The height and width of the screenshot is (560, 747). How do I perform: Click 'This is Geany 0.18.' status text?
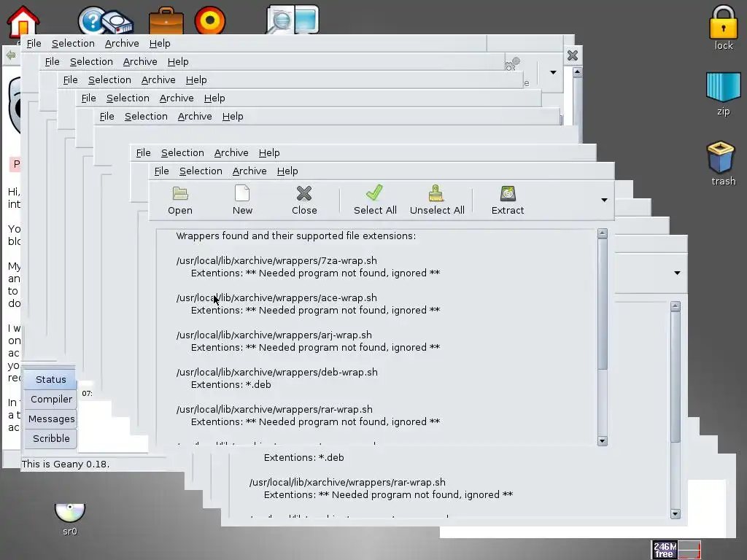(65, 464)
